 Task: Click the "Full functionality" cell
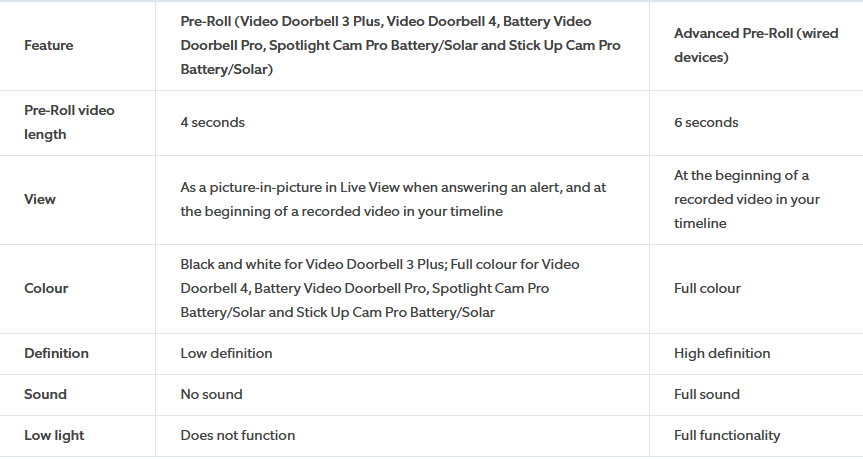(x=727, y=435)
